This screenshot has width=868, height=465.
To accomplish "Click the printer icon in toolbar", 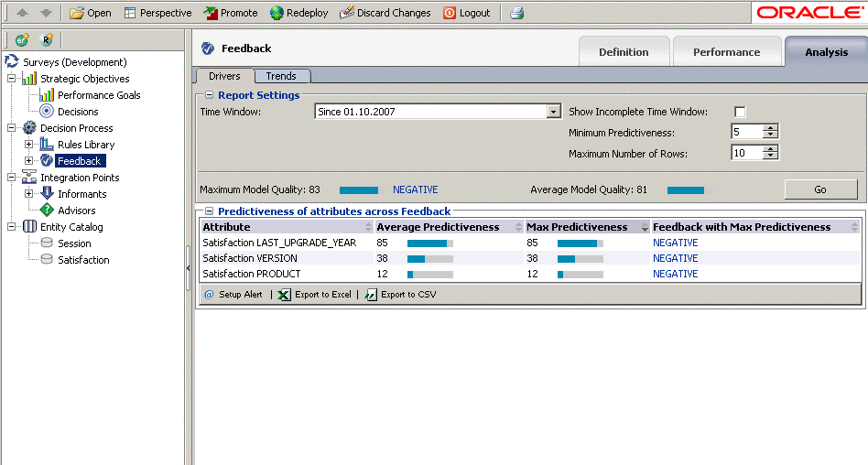I will 516,13.
